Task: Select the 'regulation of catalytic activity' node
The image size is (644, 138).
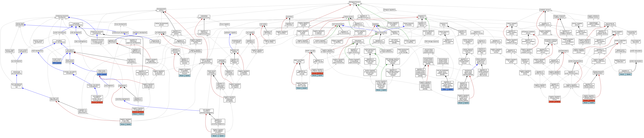Action: (x=511, y=51)
